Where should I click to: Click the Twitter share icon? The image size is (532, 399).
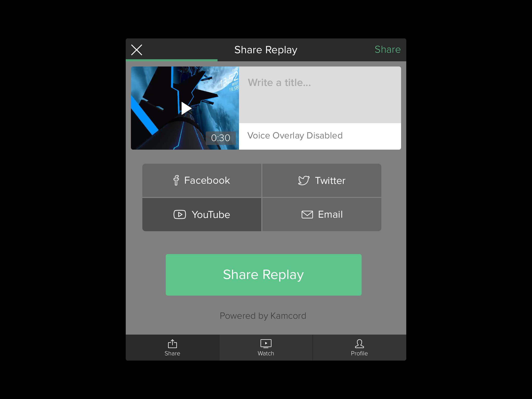pyautogui.click(x=303, y=181)
